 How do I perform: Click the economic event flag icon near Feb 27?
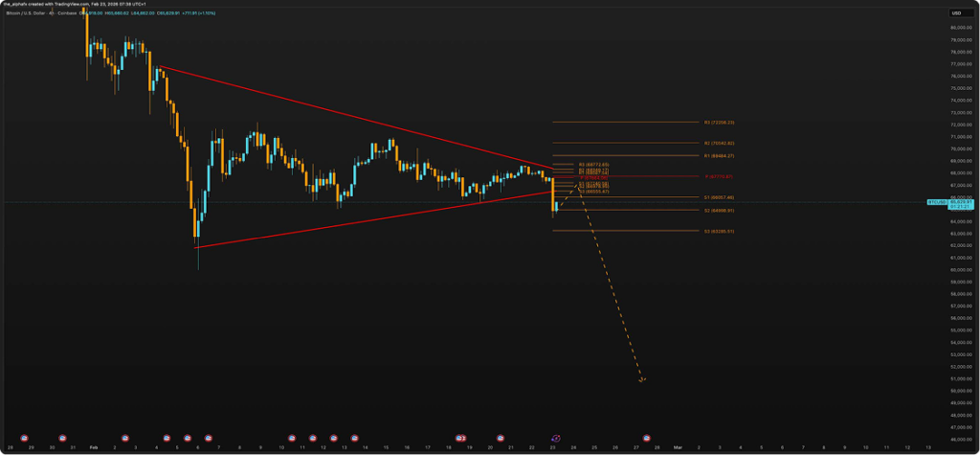[647, 436]
